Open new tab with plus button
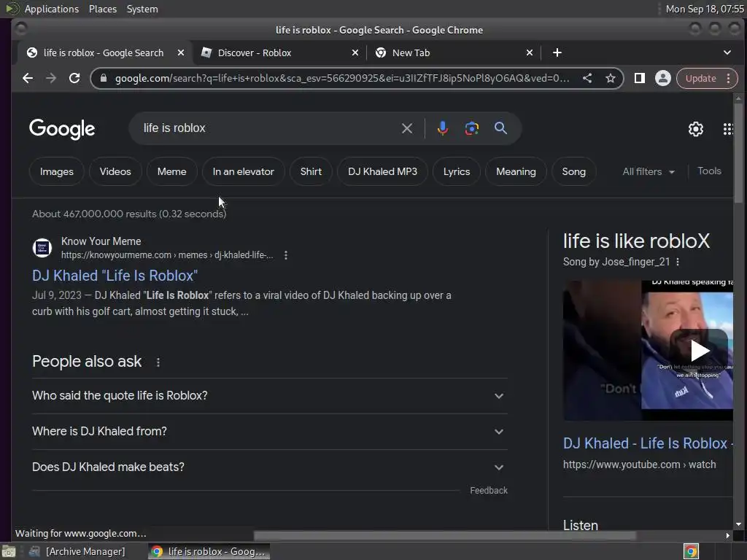Screen dimensions: 747x560 point(557,52)
